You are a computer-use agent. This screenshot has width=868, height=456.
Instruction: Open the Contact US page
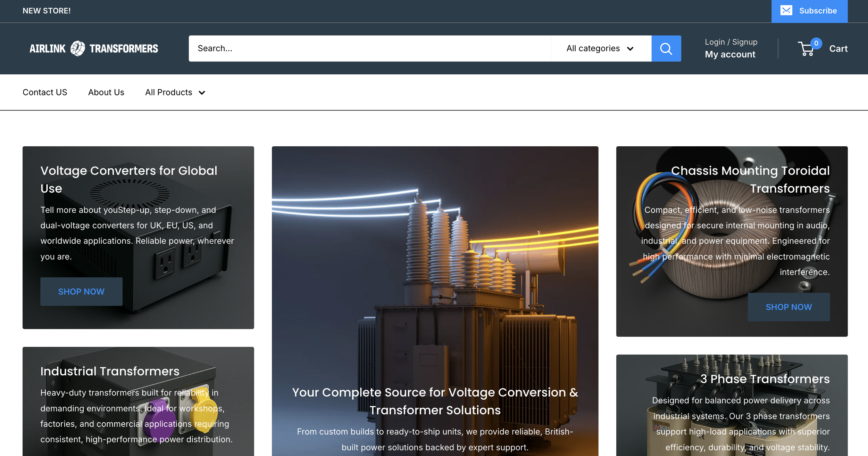(x=45, y=92)
